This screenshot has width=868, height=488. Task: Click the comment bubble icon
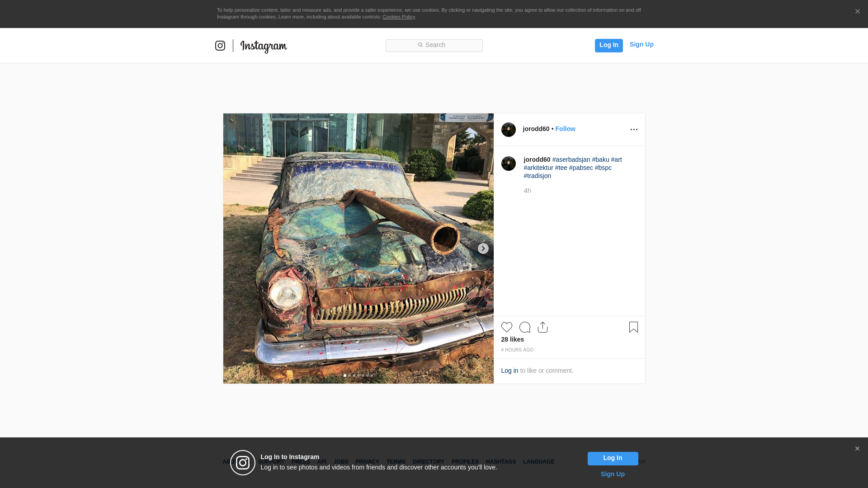pyautogui.click(x=525, y=327)
